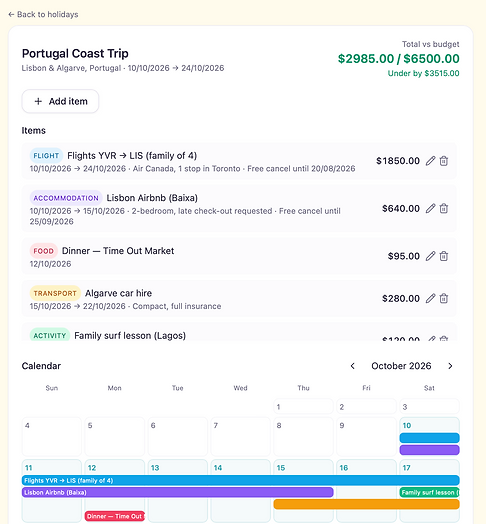Click the Thu weekday column header
Screen dimensions: 486x524
click(303, 388)
